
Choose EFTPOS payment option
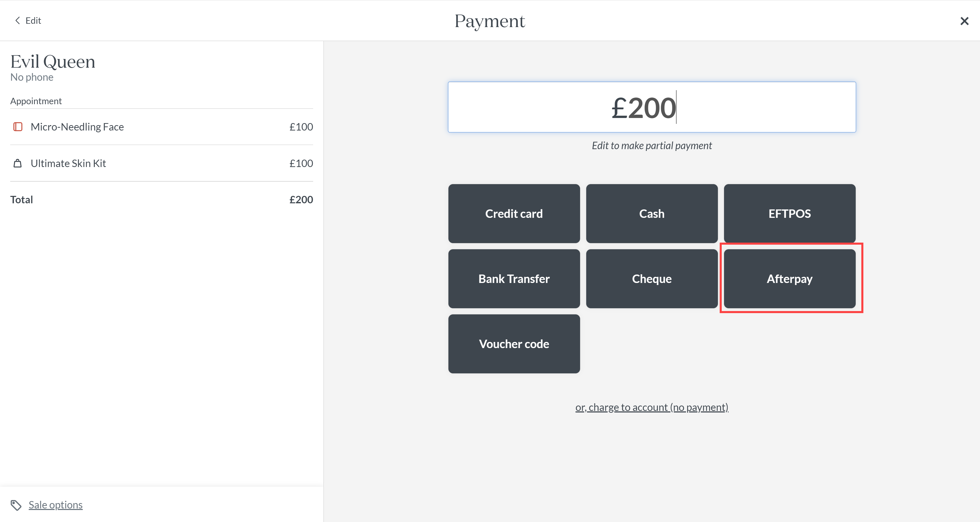point(789,213)
